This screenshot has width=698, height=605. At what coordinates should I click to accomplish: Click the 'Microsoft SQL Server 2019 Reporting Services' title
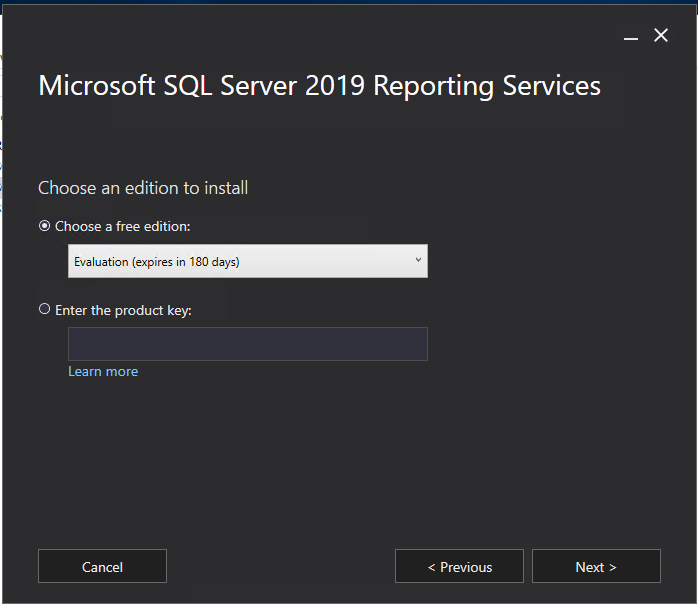[319, 86]
